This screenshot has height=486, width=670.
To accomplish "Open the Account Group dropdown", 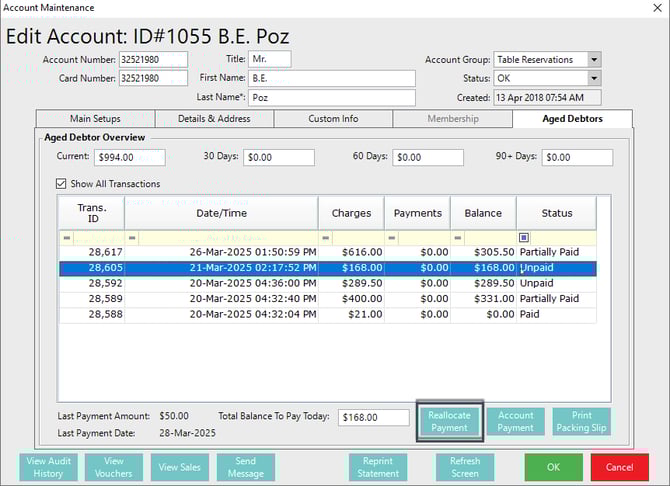I will click(594, 60).
